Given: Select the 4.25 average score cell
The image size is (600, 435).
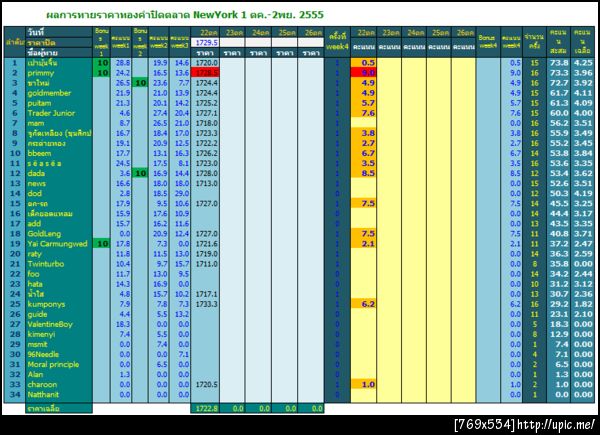Looking at the screenshot, I should coord(583,63).
